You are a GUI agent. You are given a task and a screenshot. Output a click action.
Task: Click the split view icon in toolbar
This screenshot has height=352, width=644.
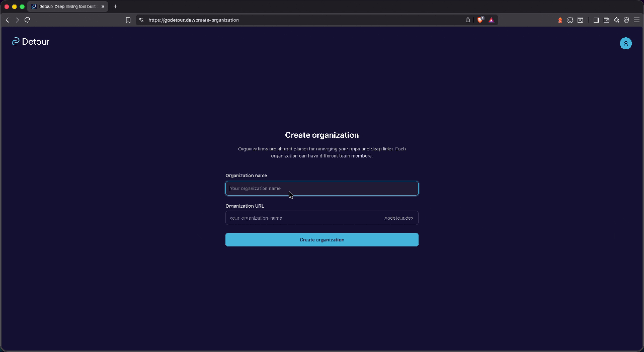606,20
